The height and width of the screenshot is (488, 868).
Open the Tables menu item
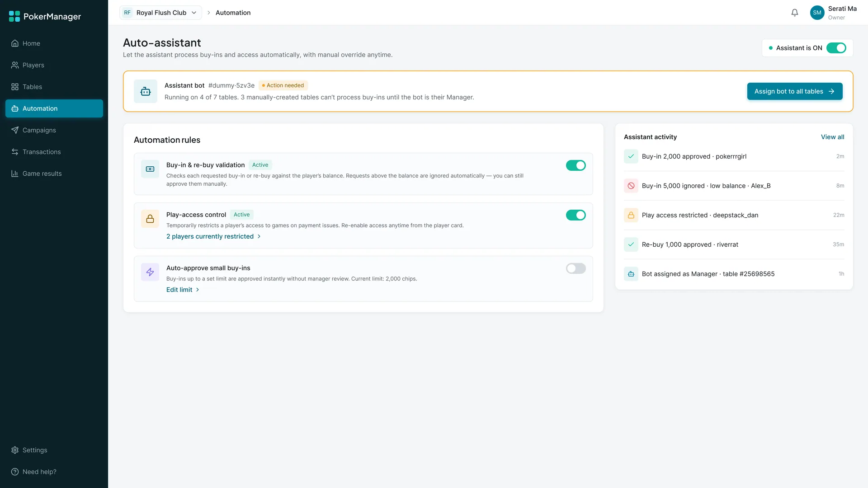click(x=54, y=87)
